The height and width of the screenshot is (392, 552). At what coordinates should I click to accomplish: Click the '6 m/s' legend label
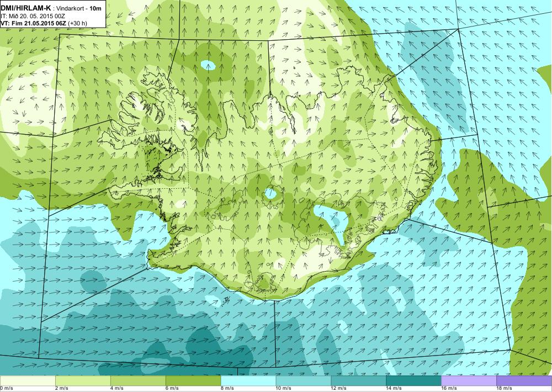172,389
